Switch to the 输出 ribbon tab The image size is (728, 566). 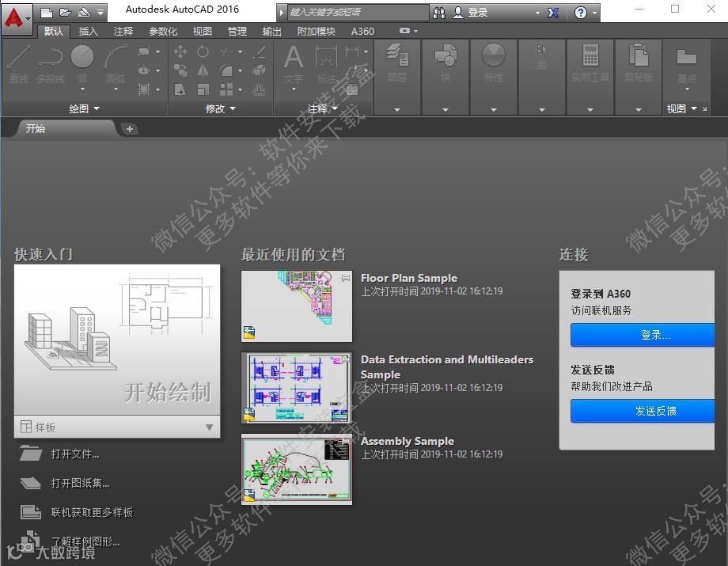(272, 31)
